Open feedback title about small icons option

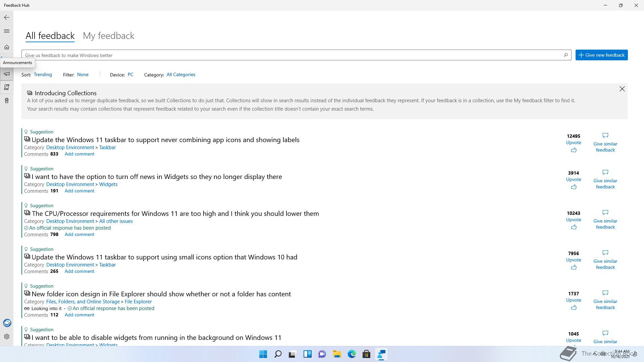pyautogui.click(x=164, y=257)
